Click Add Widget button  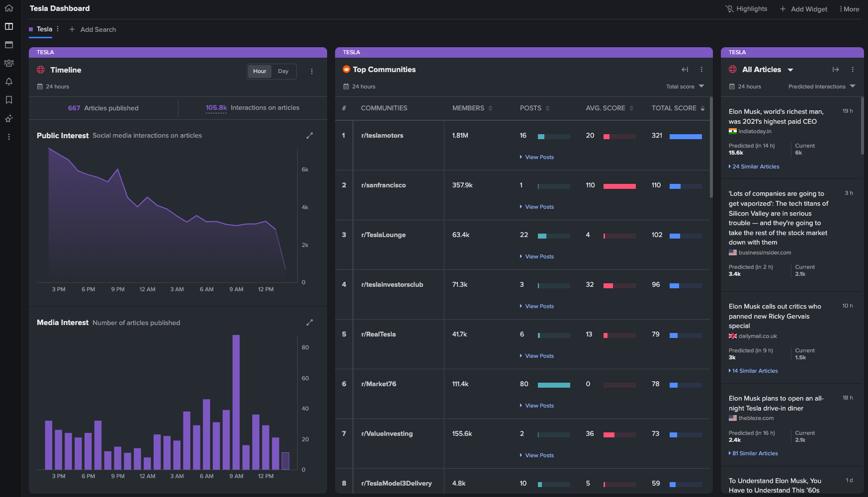[x=803, y=9]
